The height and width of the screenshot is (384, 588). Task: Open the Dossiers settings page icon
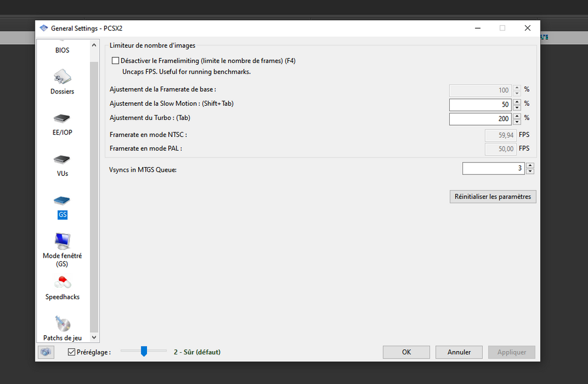pyautogui.click(x=62, y=78)
